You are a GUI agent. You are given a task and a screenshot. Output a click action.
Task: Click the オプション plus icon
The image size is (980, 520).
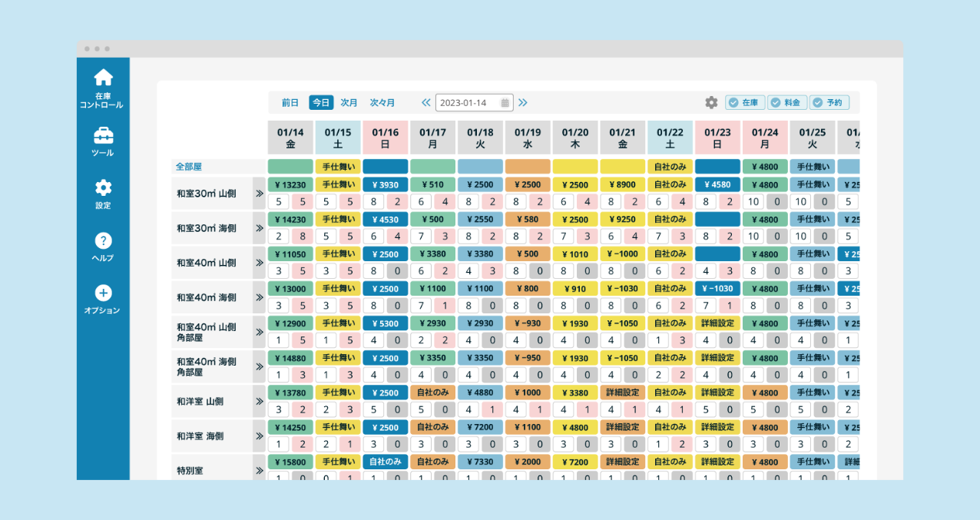coord(103,293)
